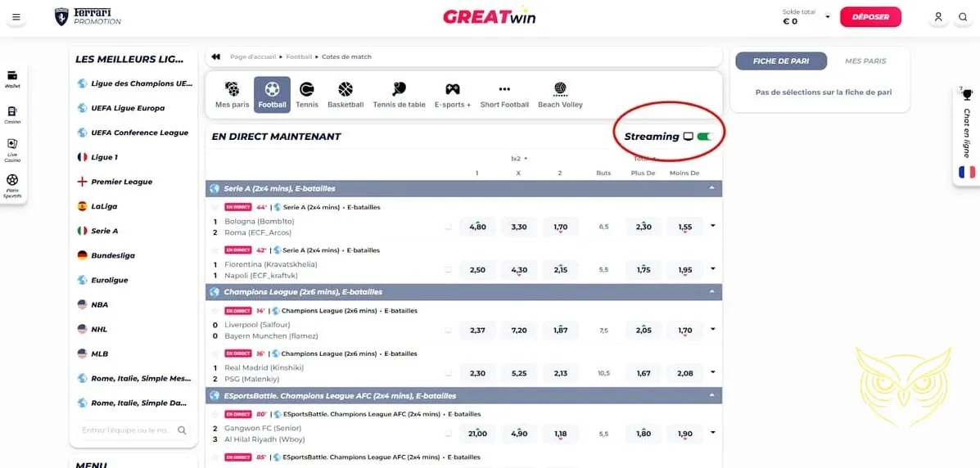Open the user account profile icon

938,17
